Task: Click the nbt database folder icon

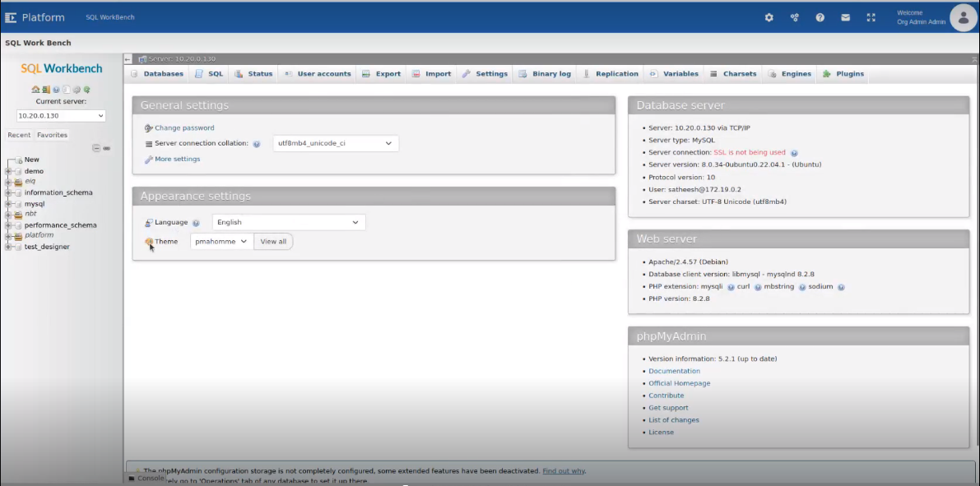Action: 18,215
